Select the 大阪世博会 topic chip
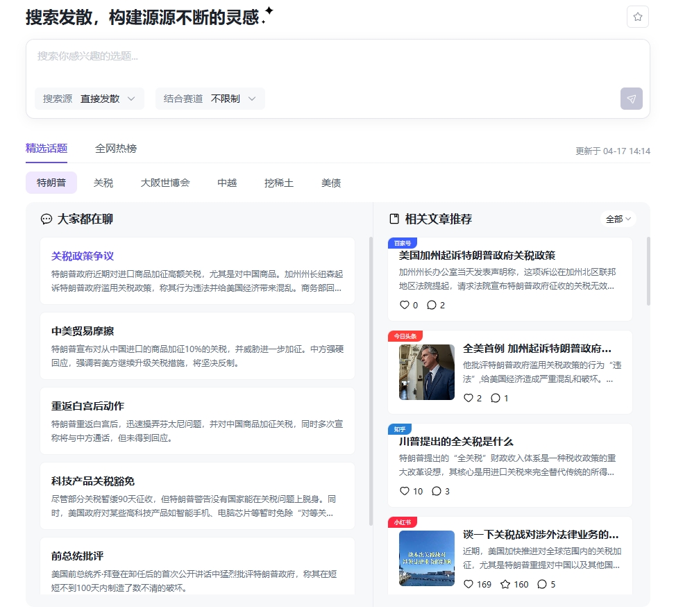The width and height of the screenshot is (692, 616). coord(165,183)
